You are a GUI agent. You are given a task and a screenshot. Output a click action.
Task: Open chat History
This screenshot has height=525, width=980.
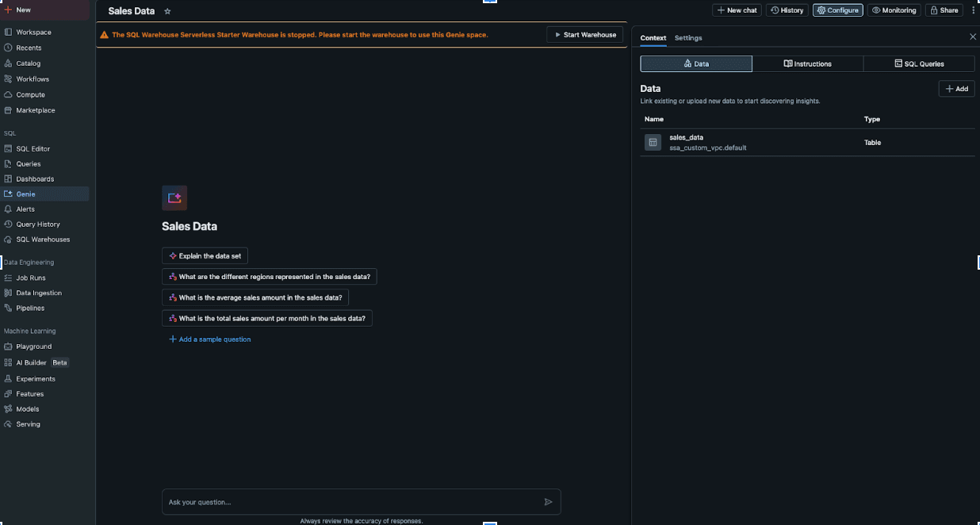[787, 10]
